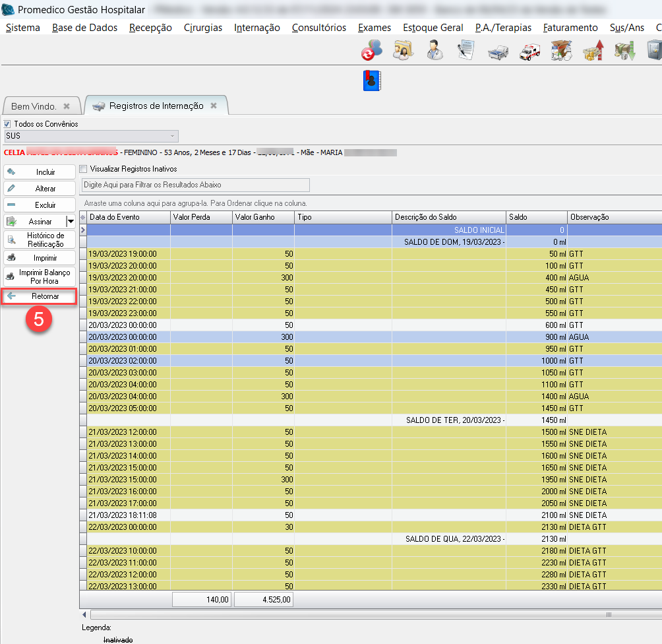662x644 pixels.
Task: Click the doctor icon in the toolbar
Action: pos(435,50)
